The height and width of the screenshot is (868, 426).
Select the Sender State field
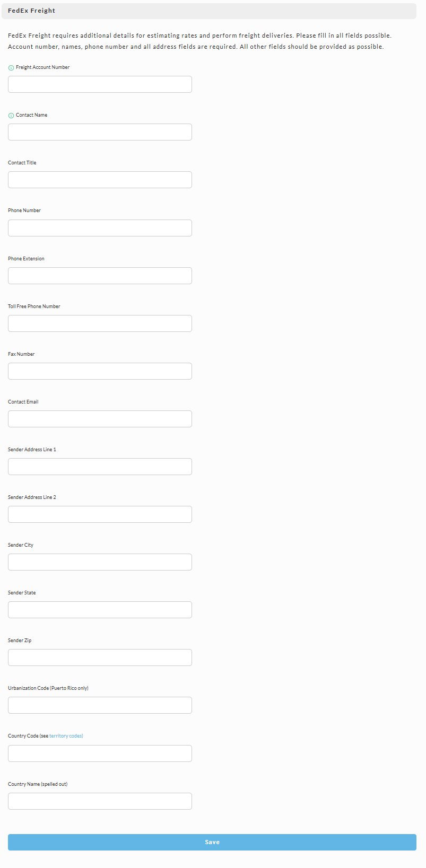100,610
